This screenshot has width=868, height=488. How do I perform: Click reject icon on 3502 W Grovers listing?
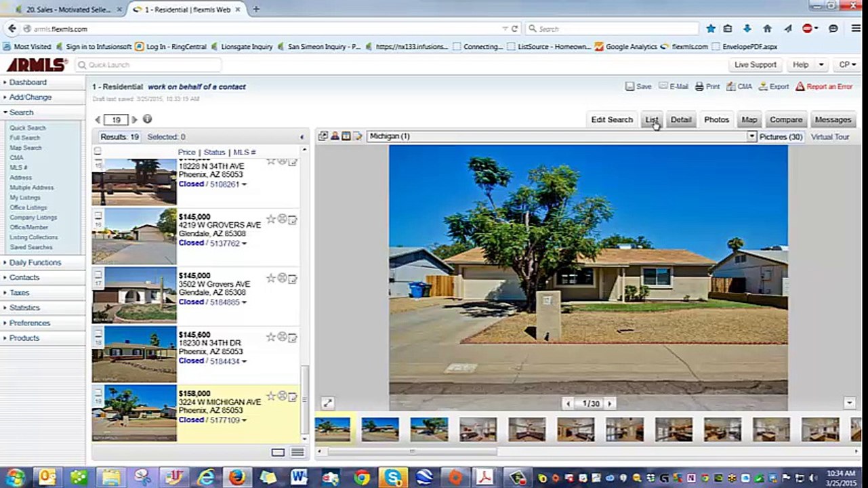coord(282,278)
